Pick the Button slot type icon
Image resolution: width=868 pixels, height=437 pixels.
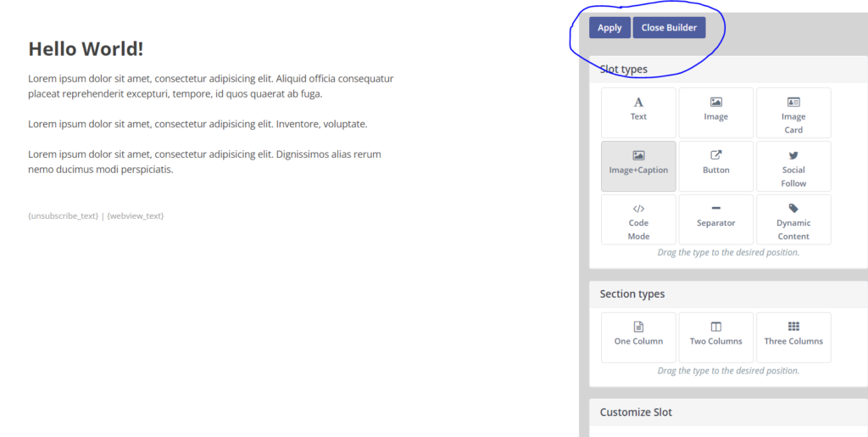coord(715,155)
